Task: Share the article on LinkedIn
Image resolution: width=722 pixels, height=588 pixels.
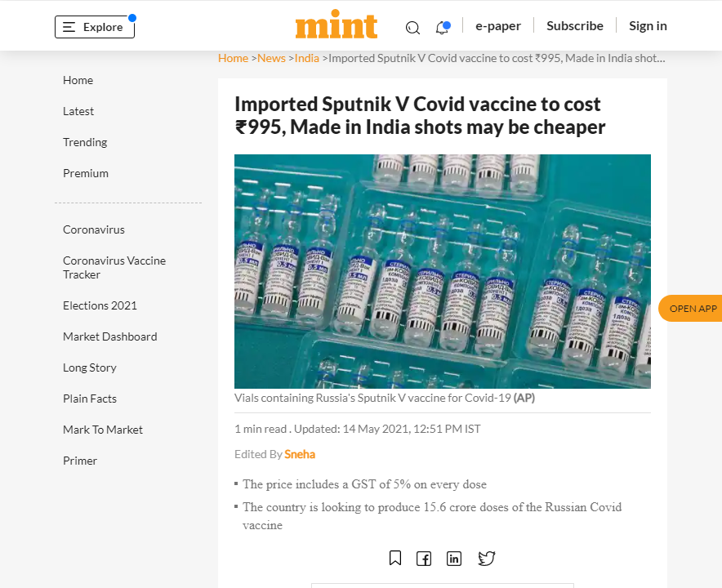Action: 454,559
